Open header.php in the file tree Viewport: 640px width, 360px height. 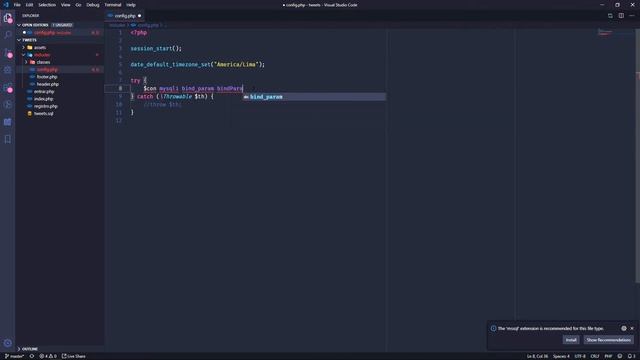coord(47,84)
